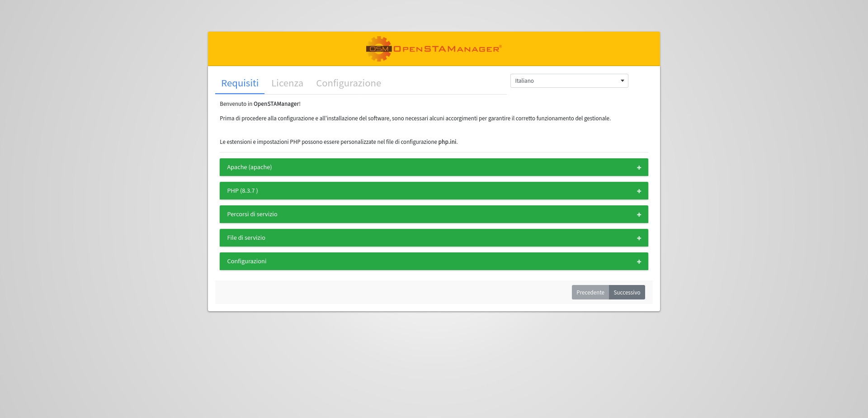Click plus icon on Percorsi di servizio
This screenshot has height=418, width=868.
(x=639, y=215)
